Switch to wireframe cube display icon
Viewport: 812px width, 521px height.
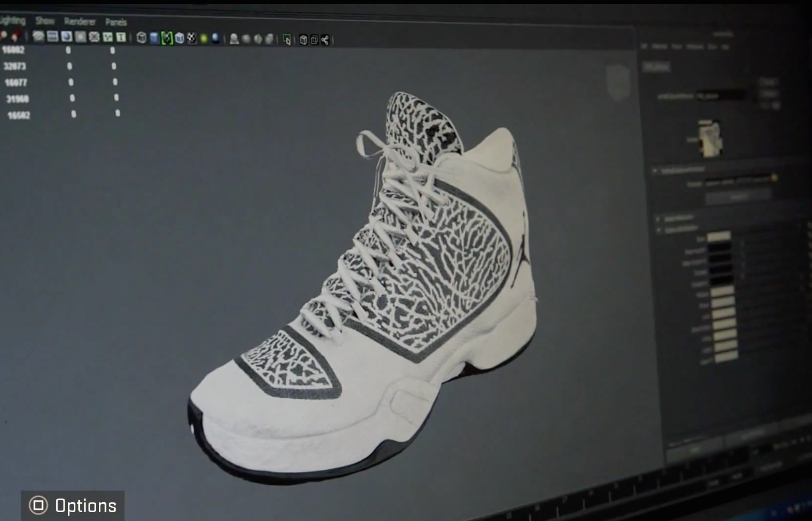coord(141,38)
